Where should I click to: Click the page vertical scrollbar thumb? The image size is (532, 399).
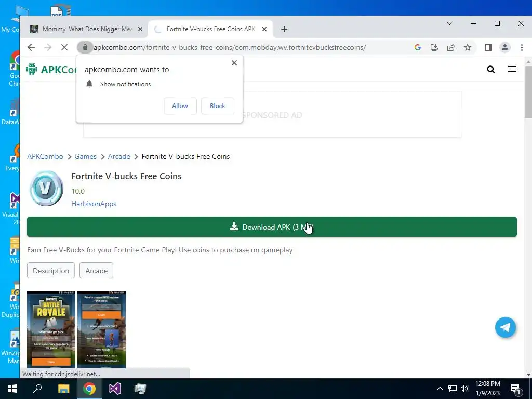[x=528, y=91]
